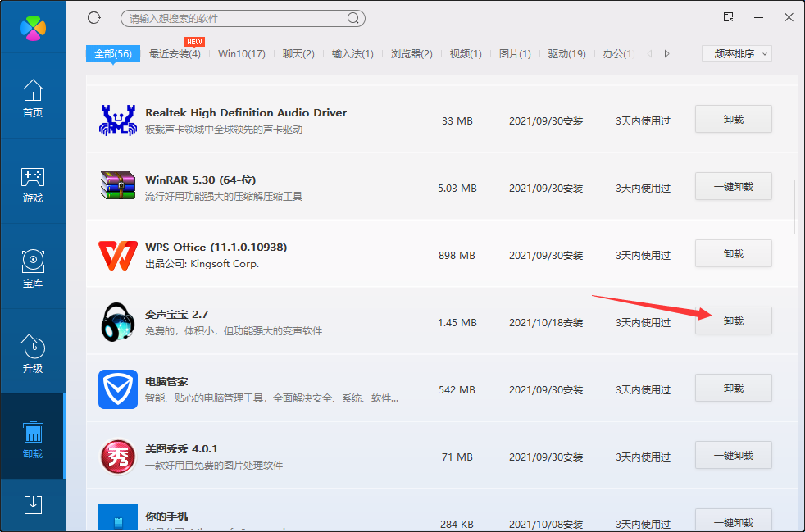Open the 宝库 software library section
This screenshot has height=532, width=805.
click(33, 269)
